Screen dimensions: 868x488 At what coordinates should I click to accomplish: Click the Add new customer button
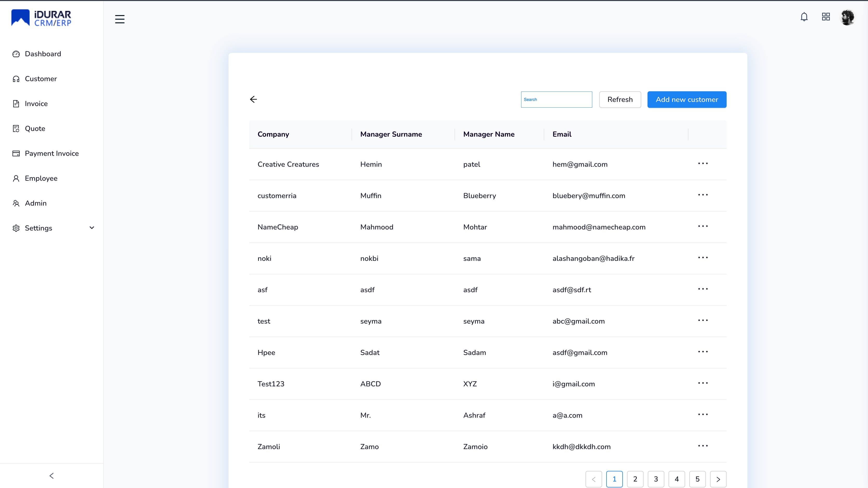pyautogui.click(x=687, y=99)
